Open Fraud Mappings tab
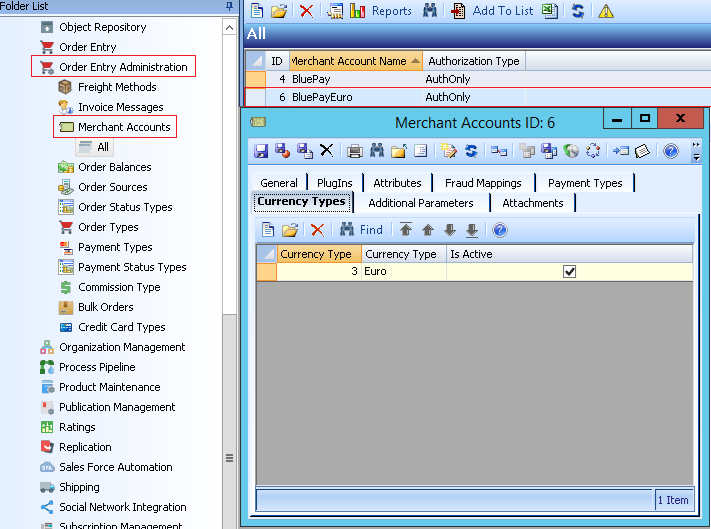This screenshot has width=711, height=529. [x=483, y=183]
